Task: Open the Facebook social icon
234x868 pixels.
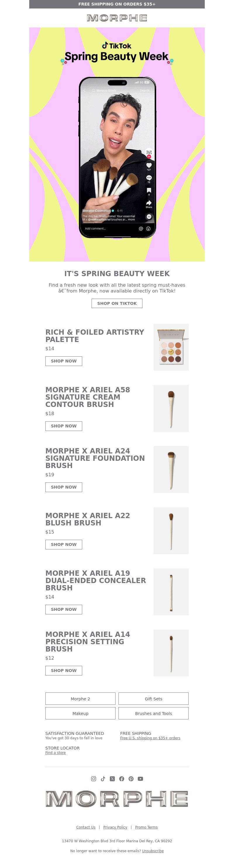Action: (x=122, y=779)
